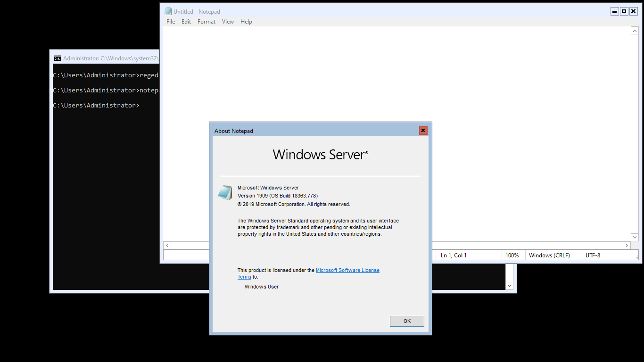Open the Help menu in Notepad
Viewport: 644px width, 362px height.
(246, 22)
